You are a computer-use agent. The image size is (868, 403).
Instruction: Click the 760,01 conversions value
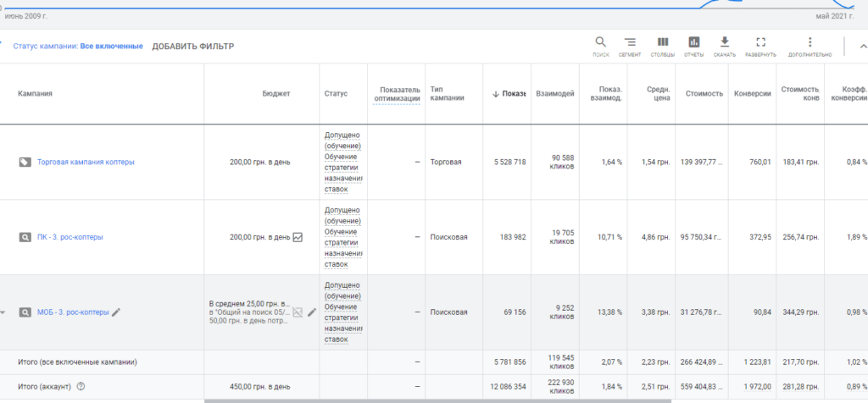760,162
